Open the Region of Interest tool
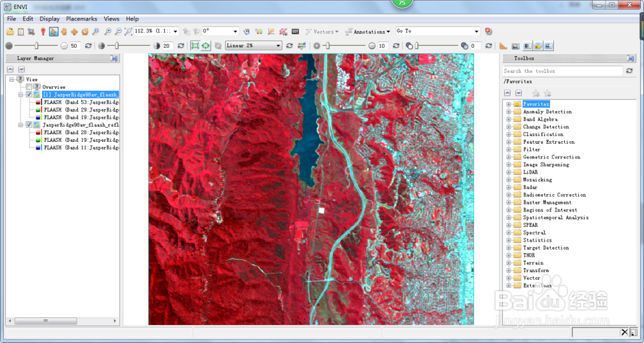 [x=283, y=31]
